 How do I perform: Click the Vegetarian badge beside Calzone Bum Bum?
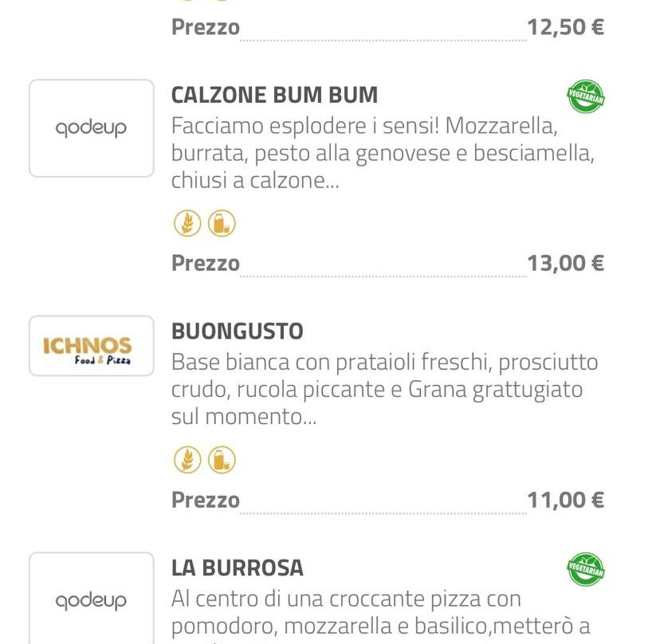pos(586,96)
